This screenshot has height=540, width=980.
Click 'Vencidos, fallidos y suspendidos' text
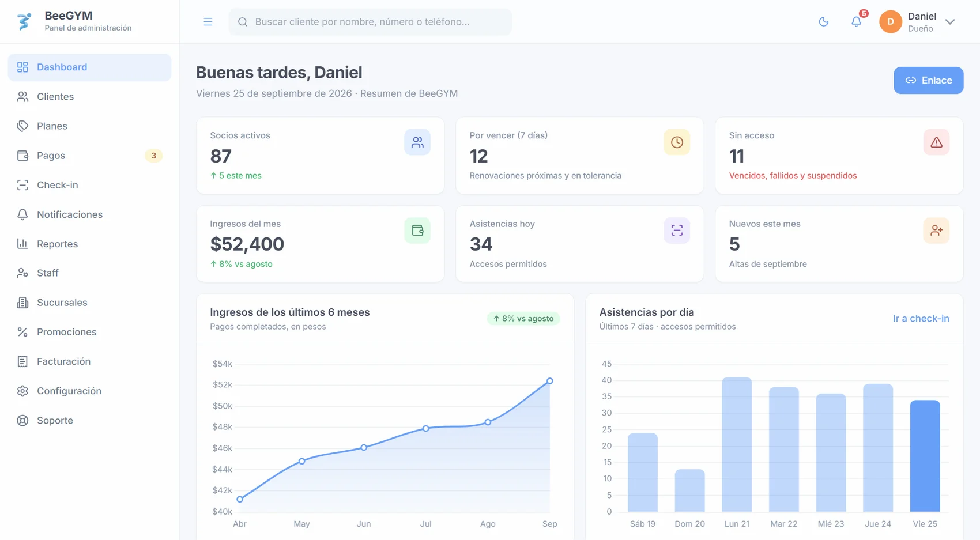793,176
